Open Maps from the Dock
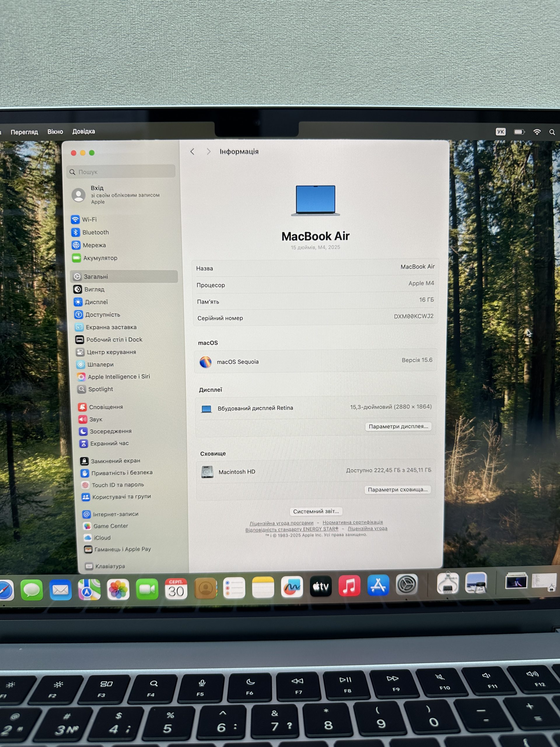This screenshot has width=560, height=747. point(90,590)
